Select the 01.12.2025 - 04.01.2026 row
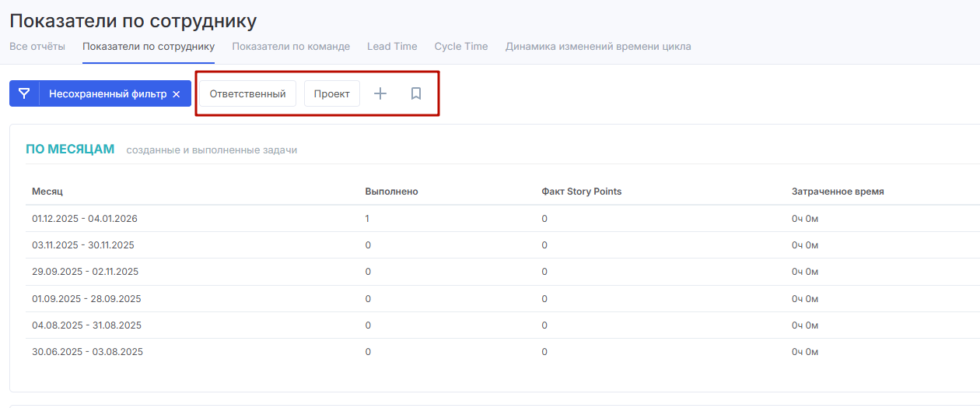The height and width of the screenshot is (408, 980). tap(85, 219)
